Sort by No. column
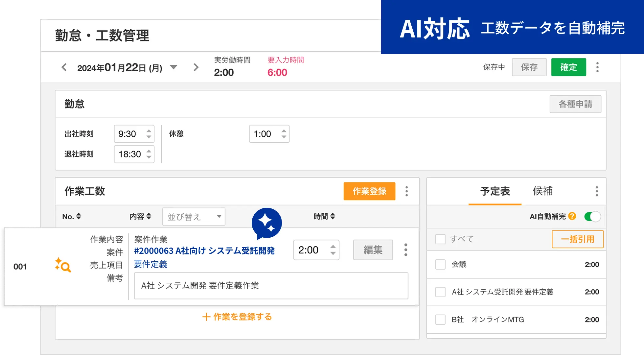The height and width of the screenshot is (355, 644). (72, 217)
